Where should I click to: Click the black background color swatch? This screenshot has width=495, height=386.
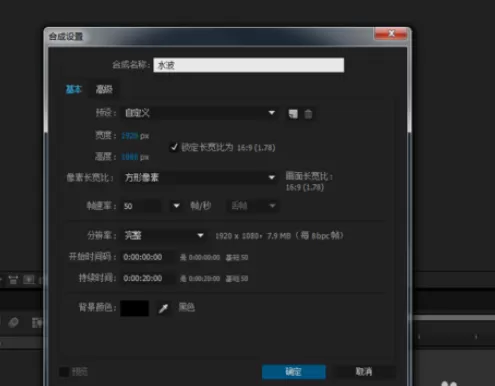[134, 308]
